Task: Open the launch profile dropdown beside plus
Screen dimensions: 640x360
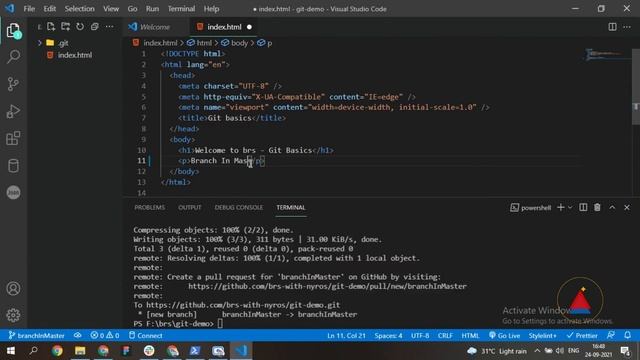Action: (x=570, y=207)
